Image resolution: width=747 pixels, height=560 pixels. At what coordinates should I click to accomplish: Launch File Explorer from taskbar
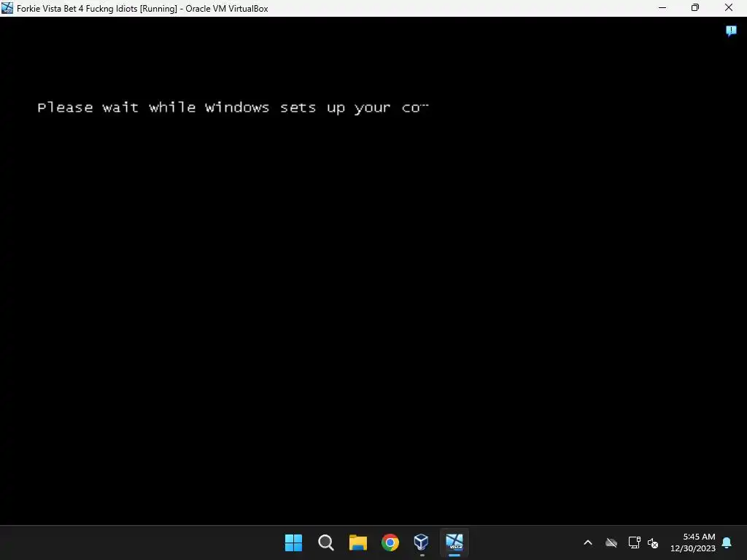pos(357,542)
